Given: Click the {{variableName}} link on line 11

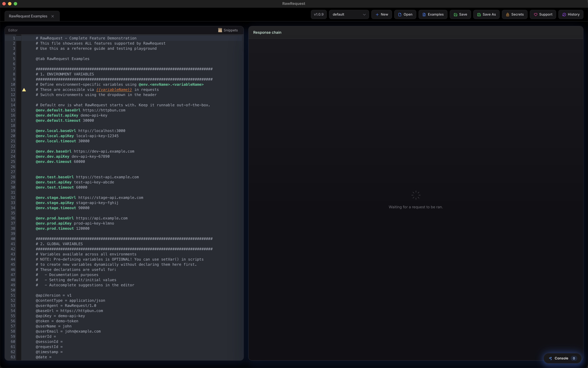Looking at the screenshot, I should [114, 90].
